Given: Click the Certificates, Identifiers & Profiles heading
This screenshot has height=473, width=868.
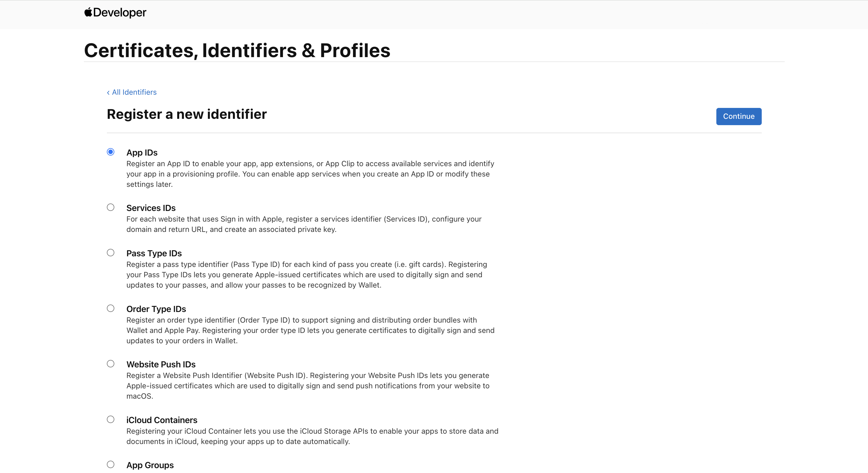Looking at the screenshot, I should click(x=237, y=51).
